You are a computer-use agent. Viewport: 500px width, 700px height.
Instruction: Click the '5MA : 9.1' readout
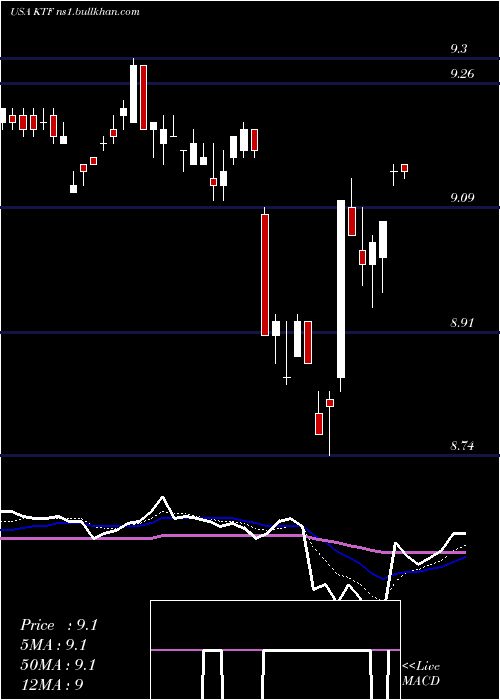coord(54,645)
